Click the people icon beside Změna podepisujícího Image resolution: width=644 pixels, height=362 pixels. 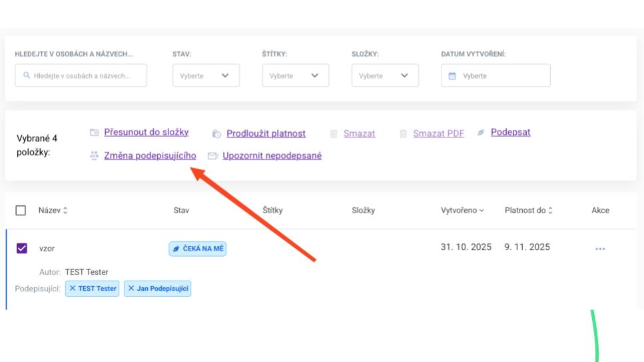click(x=94, y=156)
